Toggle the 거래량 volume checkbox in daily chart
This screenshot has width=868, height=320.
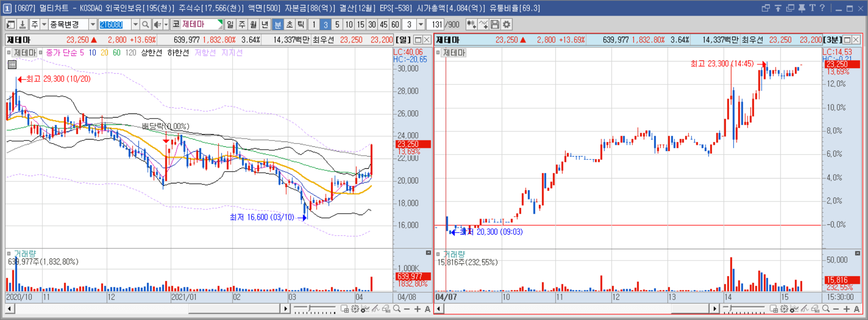click(x=9, y=254)
